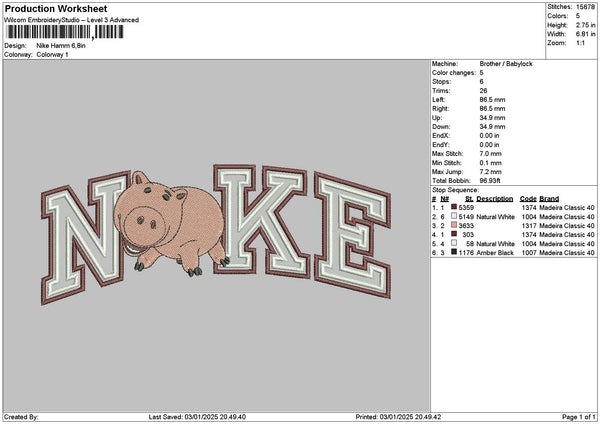Click the Stops value 6
Image resolution: width=600 pixels, height=424 pixels.
click(x=481, y=82)
